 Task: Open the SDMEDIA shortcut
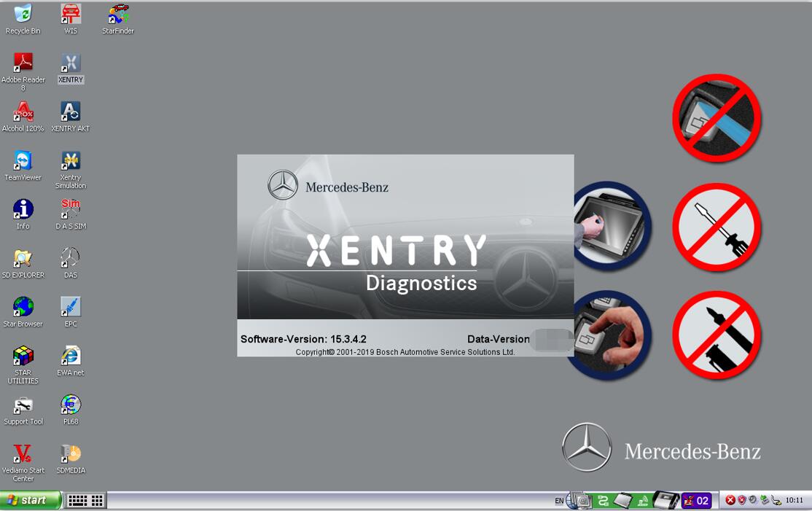71,459
